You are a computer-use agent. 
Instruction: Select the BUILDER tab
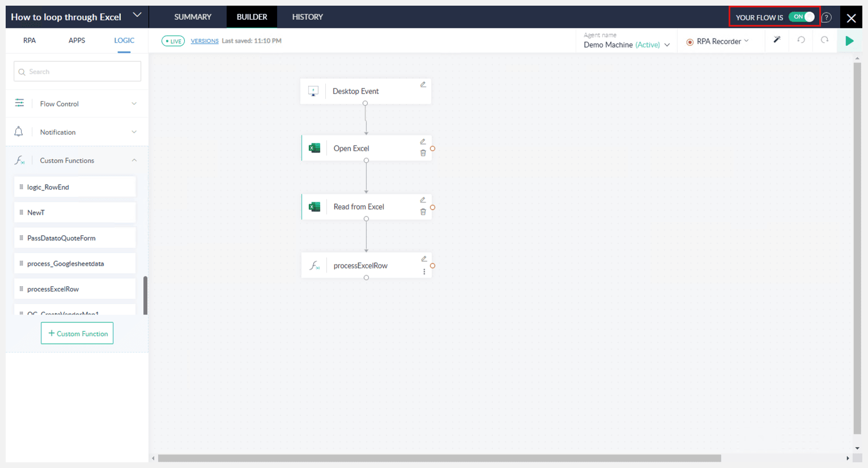[x=252, y=17]
